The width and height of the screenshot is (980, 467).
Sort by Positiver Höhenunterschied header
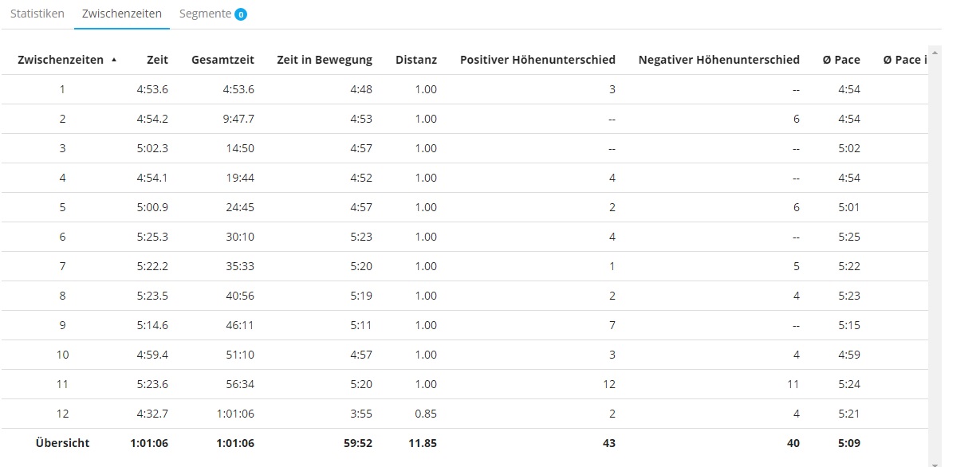coord(537,60)
